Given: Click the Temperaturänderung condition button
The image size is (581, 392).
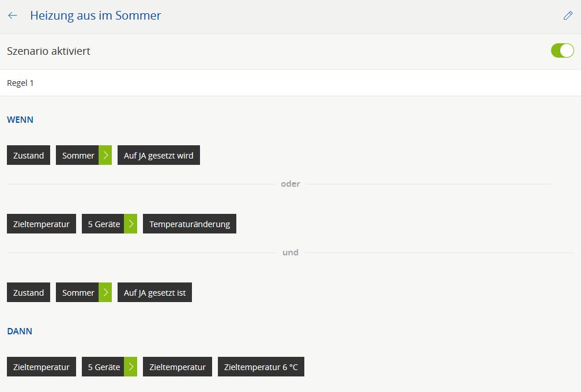Looking at the screenshot, I should (x=190, y=224).
